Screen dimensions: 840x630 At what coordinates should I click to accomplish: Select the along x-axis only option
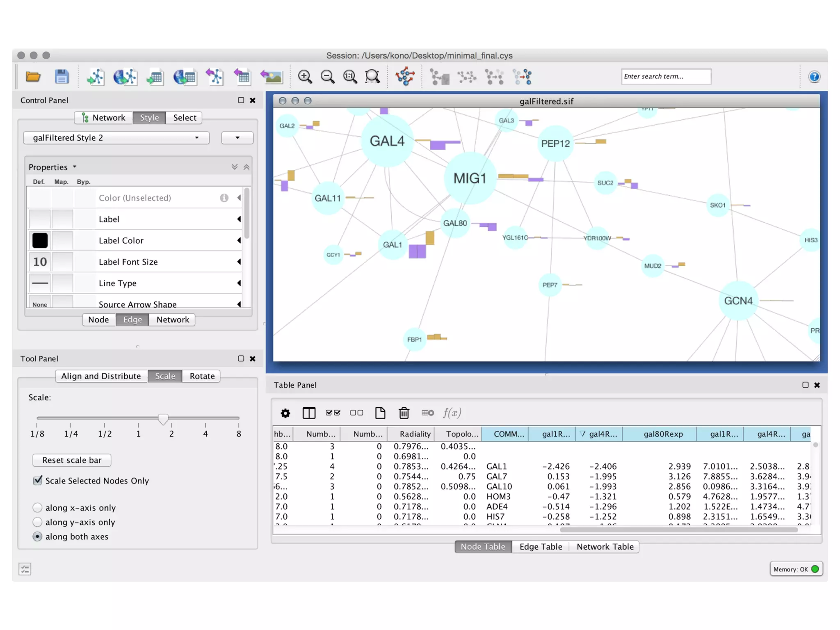37,508
